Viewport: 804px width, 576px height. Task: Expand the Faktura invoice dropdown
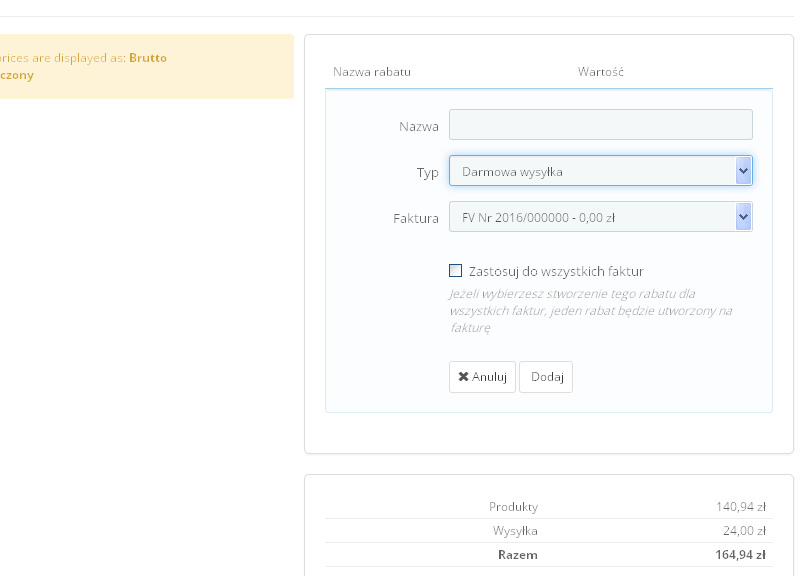pos(592,217)
